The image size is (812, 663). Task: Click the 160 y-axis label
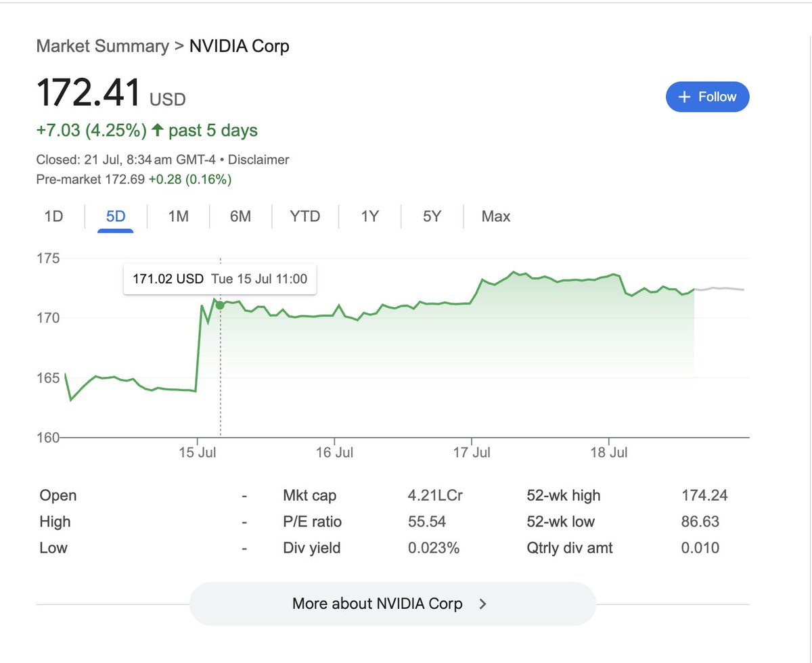point(48,437)
